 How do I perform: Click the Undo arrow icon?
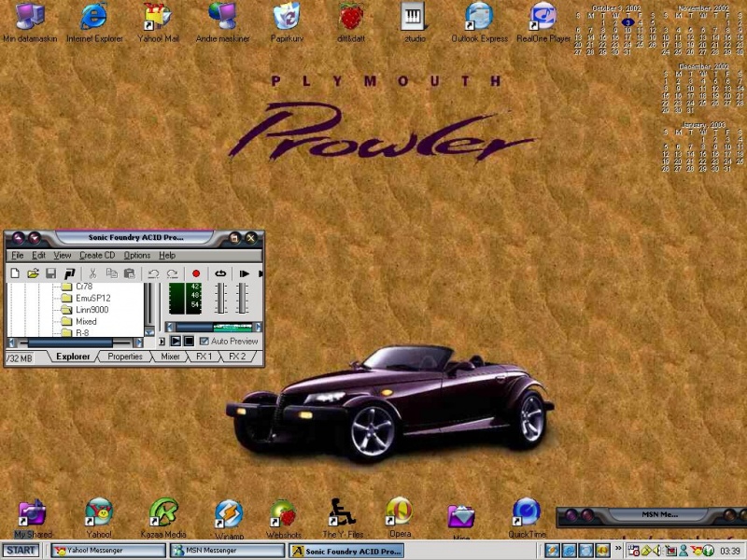pyautogui.click(x=153, y=273)
